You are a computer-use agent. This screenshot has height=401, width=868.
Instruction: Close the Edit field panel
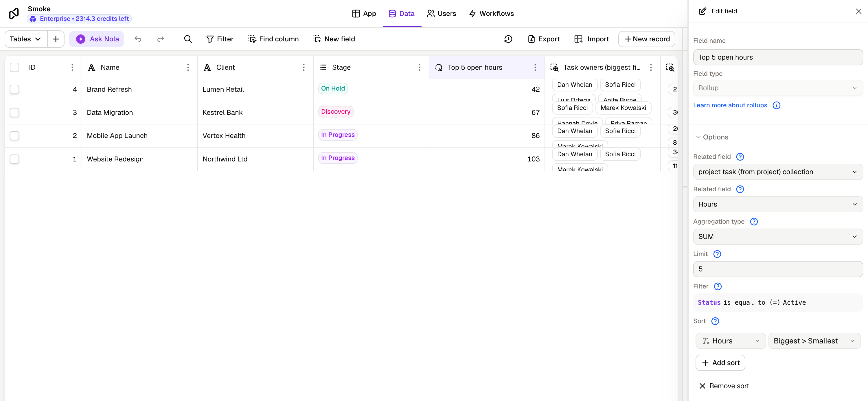(x=858, y=11)
